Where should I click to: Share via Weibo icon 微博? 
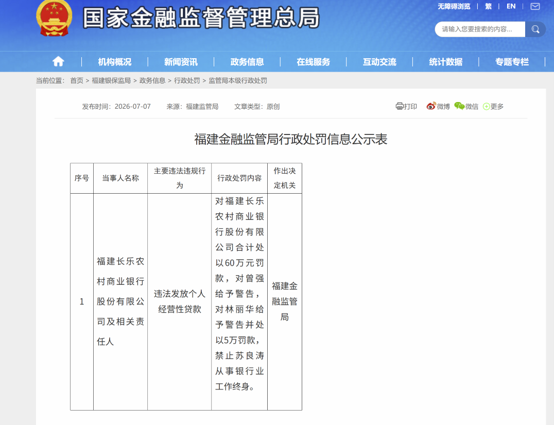(x=438, y=106)
